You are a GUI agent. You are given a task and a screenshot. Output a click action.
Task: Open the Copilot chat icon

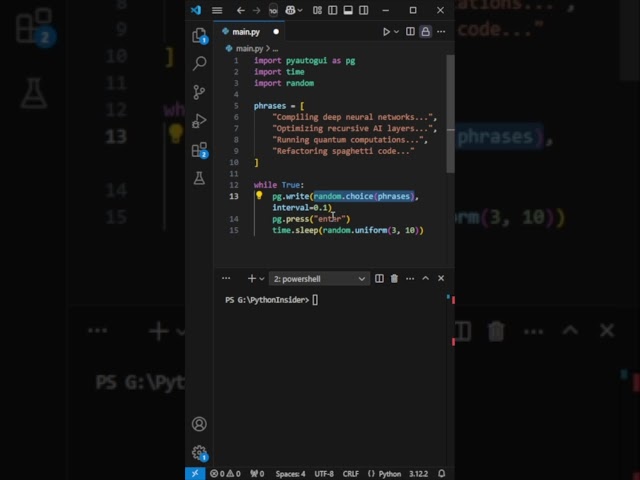point(290,10)
